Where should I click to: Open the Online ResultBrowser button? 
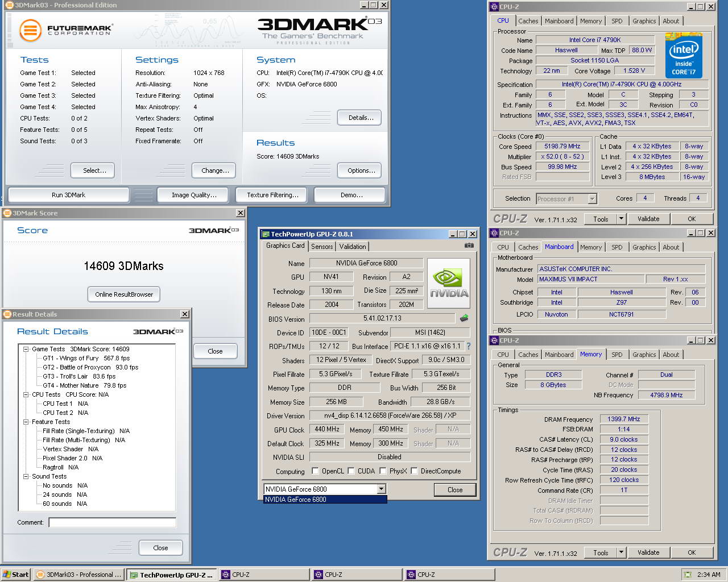(124, 294)
